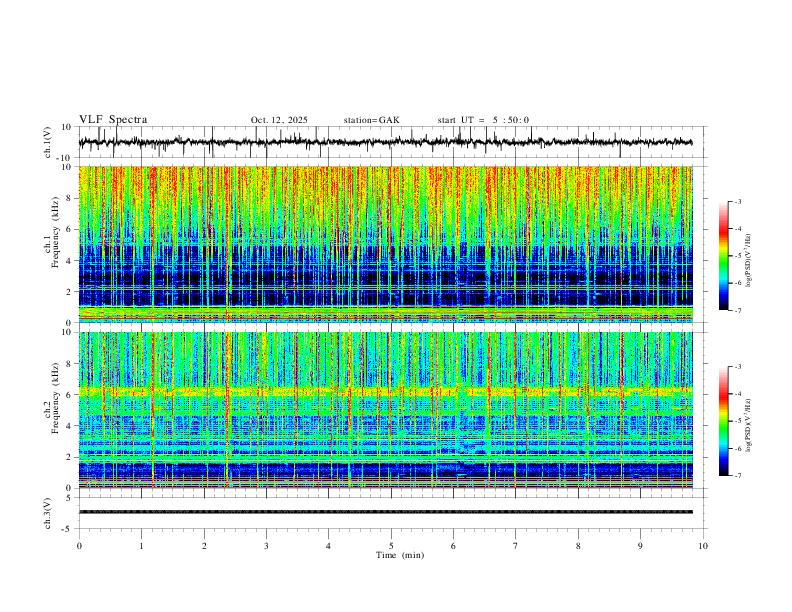Viewport: 792px width, 612px height.
Task: Click the time axis tick label '6'
Action: 453,546
